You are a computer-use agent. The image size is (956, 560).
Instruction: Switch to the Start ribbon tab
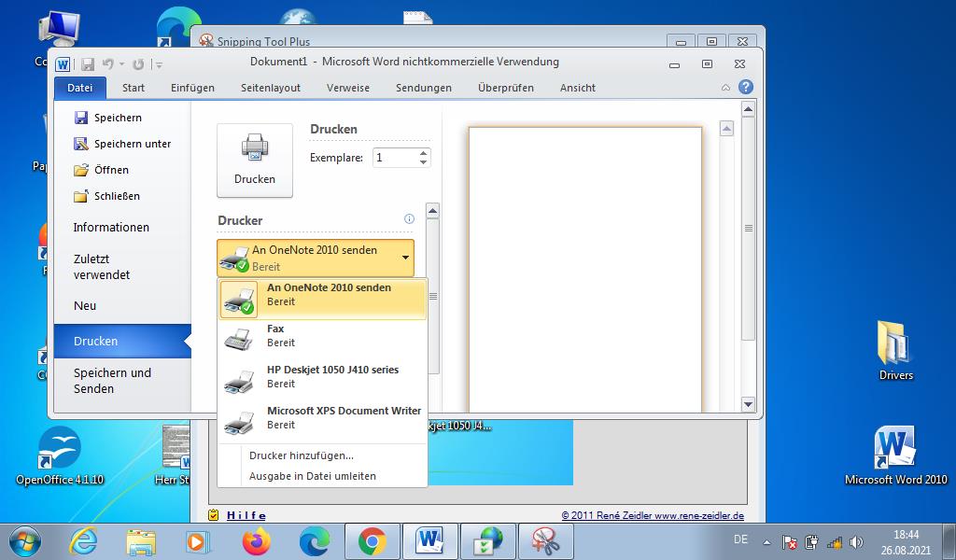(133, 88)
